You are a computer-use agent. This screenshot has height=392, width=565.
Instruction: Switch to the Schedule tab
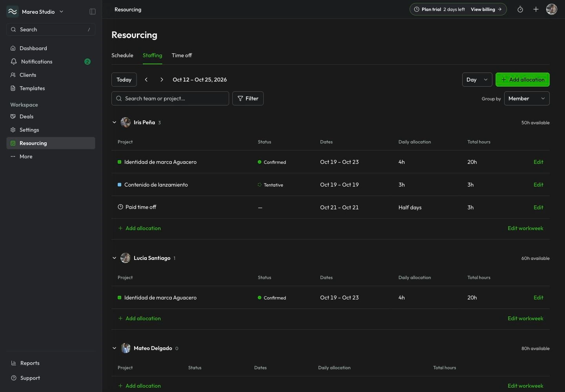122,55
